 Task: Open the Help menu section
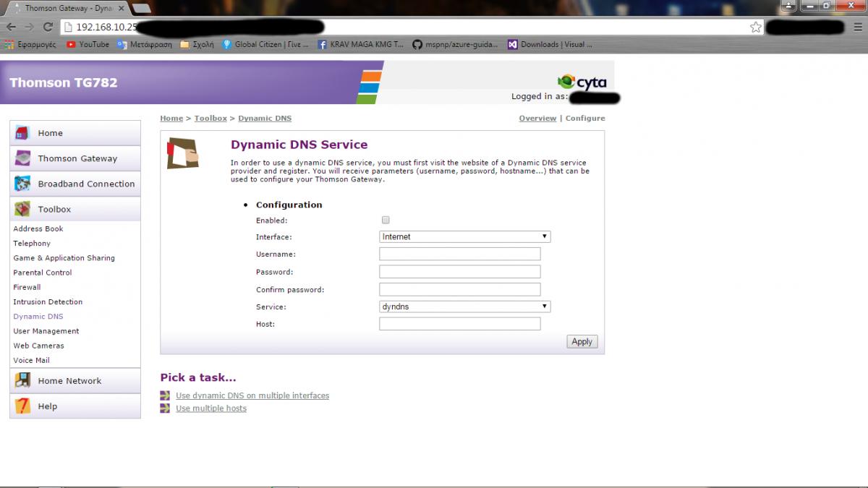75,406
